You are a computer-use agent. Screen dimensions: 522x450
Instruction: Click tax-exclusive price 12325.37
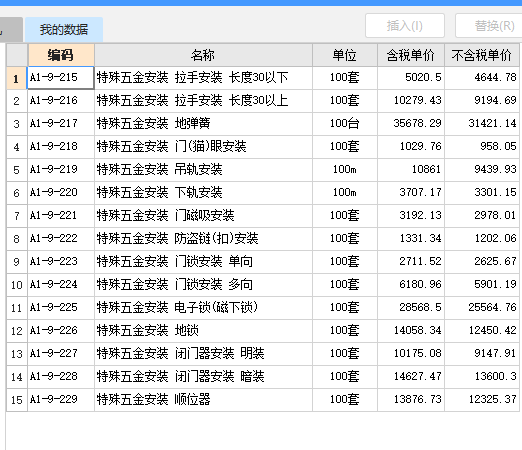click(482, 400)
